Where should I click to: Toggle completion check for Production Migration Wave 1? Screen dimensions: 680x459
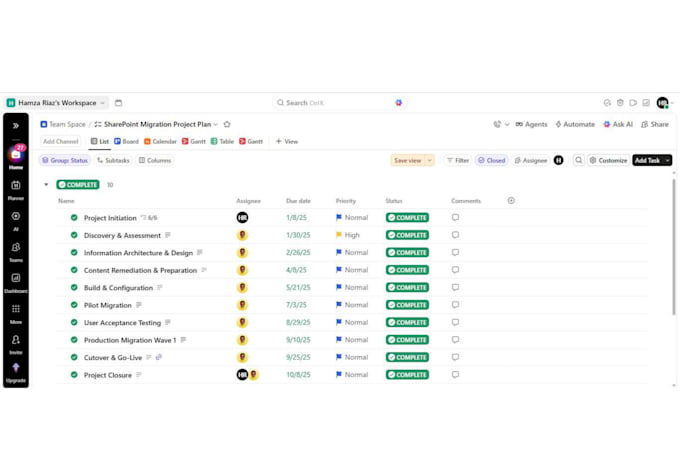74,340
